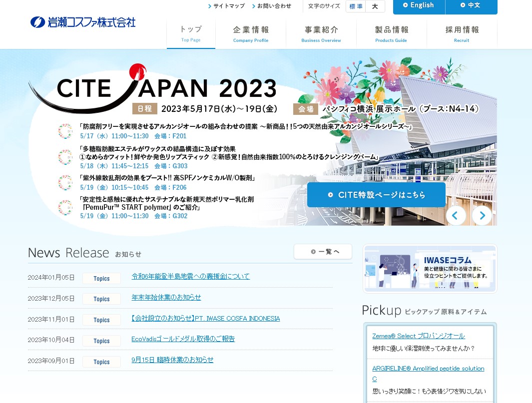Click the date 2023年11月01日
Screen dimensions: 532x403
click(51, 320)
